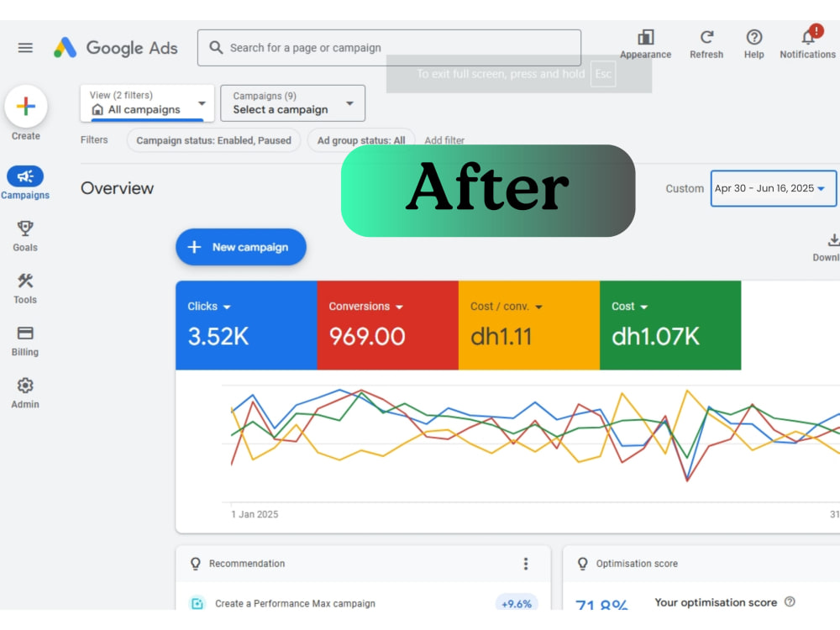Change the Conversions metric dropdown
Image resolution: width=840 pixels, height=630 pixels.
pos(365,307)
